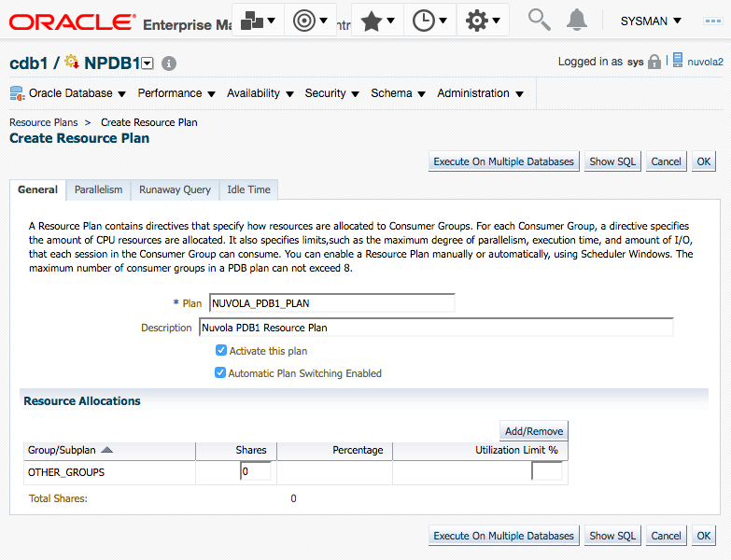Click bottom Execute On Multiple Databases button

point(503,536)
